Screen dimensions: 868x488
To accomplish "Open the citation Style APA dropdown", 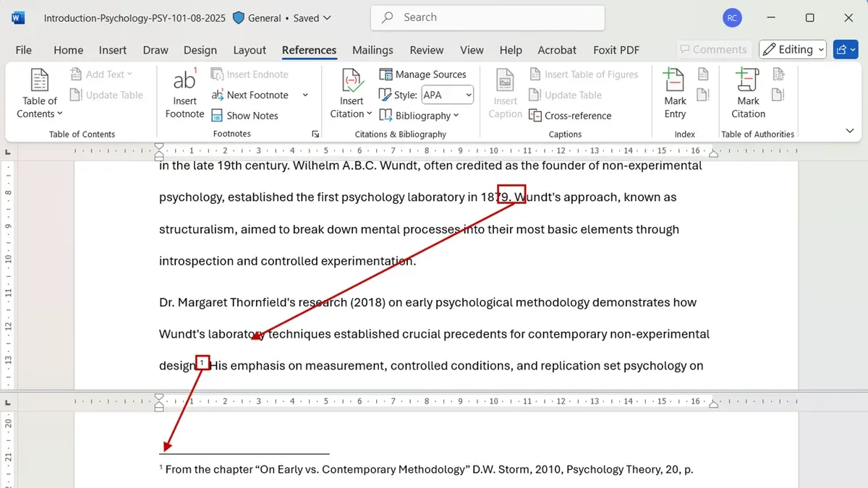I will point(448,95).
